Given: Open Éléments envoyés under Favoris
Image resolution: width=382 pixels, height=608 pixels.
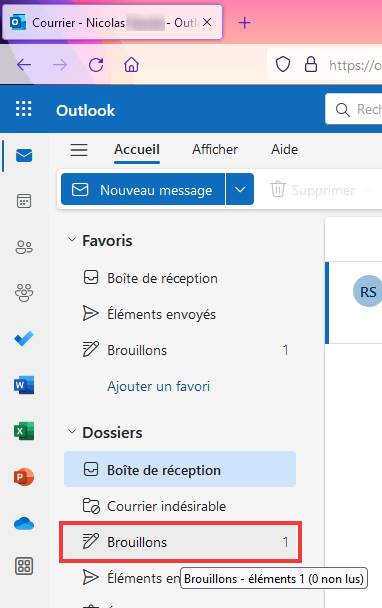Looking at the screenshot, I should click(x=180, y=314).
